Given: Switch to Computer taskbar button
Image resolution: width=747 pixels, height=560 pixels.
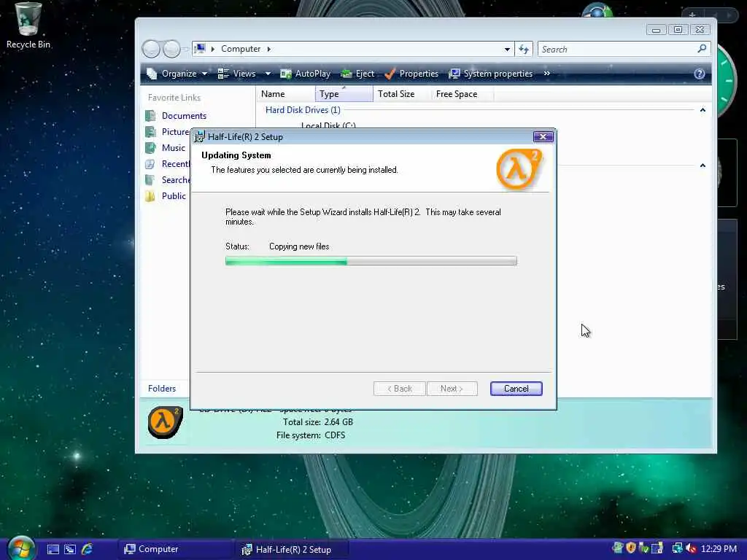Looking at the screenshot, I should click(175, 549).
